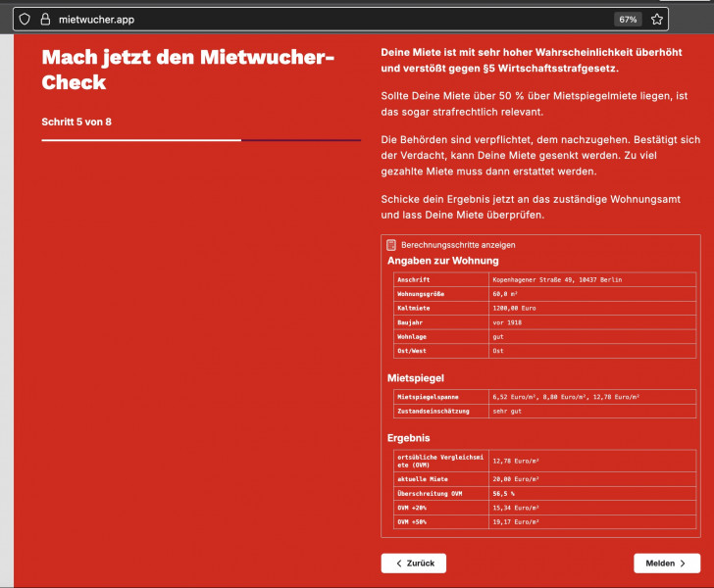This screenshot has height=588, width=714.
Task: Click the shield tracking protection icon
Action: [x=25, y=20]
